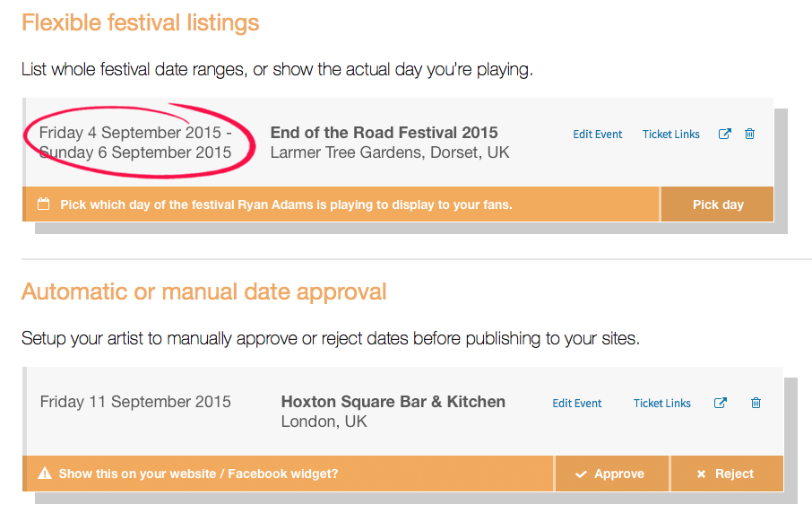The width and height of the screenshot is (812, 513).
Task: Click the Friday 11 September 2015 date
Action: tap(135, 402)
